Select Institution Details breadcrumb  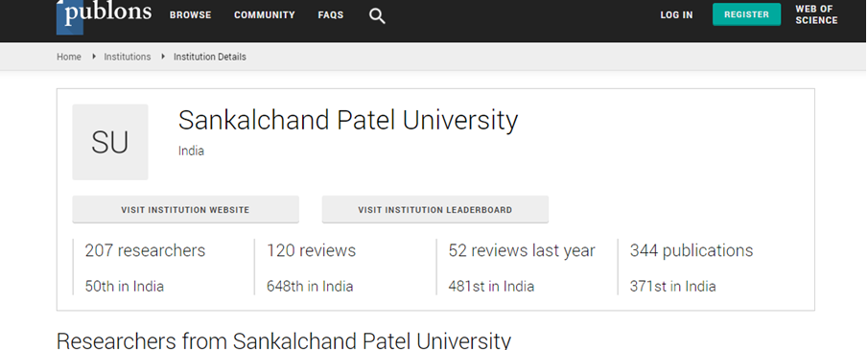[x=210, y=57]
